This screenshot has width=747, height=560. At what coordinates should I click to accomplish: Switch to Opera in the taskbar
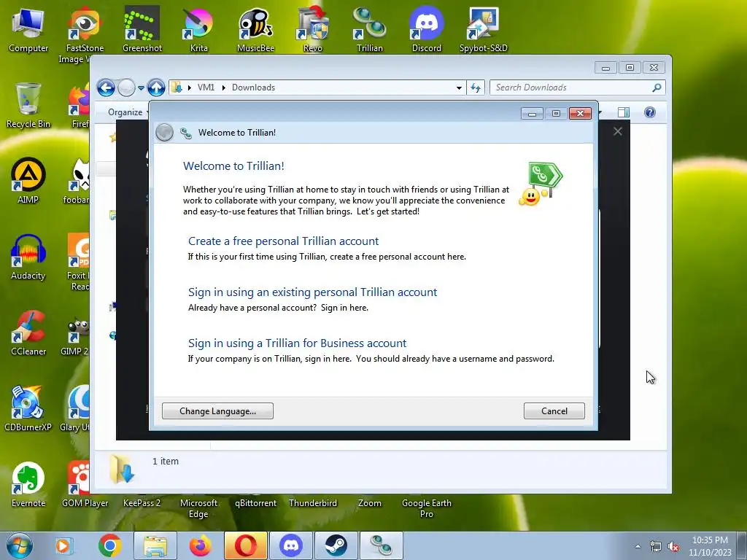point(245,545)
